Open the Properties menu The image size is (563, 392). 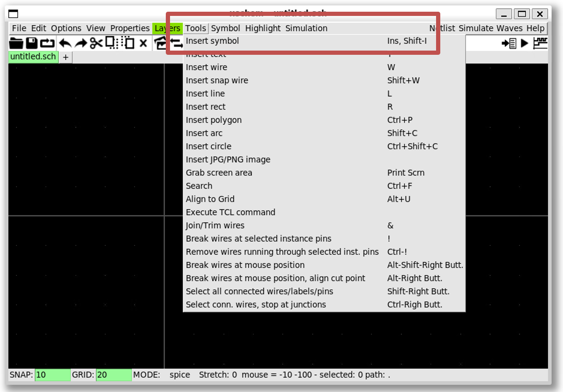(x=130, y=28)
